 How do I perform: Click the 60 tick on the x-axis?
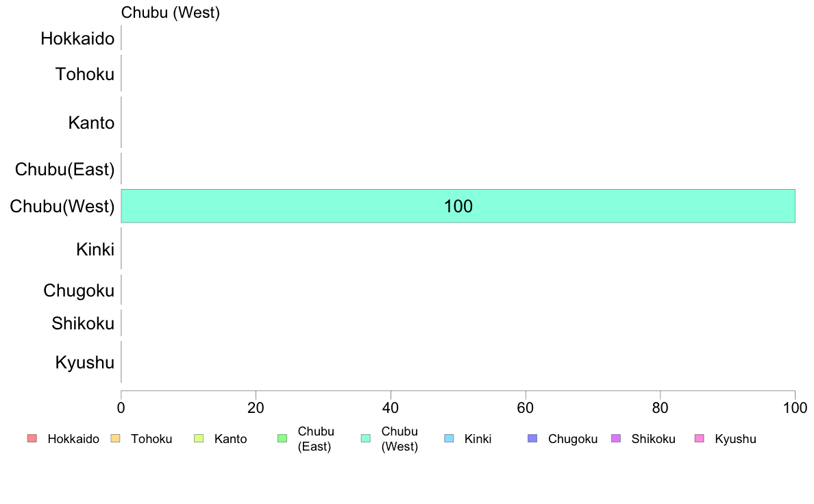click(526, 408)
